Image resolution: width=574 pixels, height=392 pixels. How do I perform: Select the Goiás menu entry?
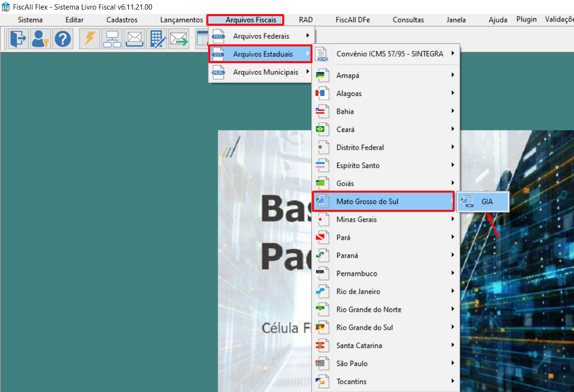click(x=386, y=183)
